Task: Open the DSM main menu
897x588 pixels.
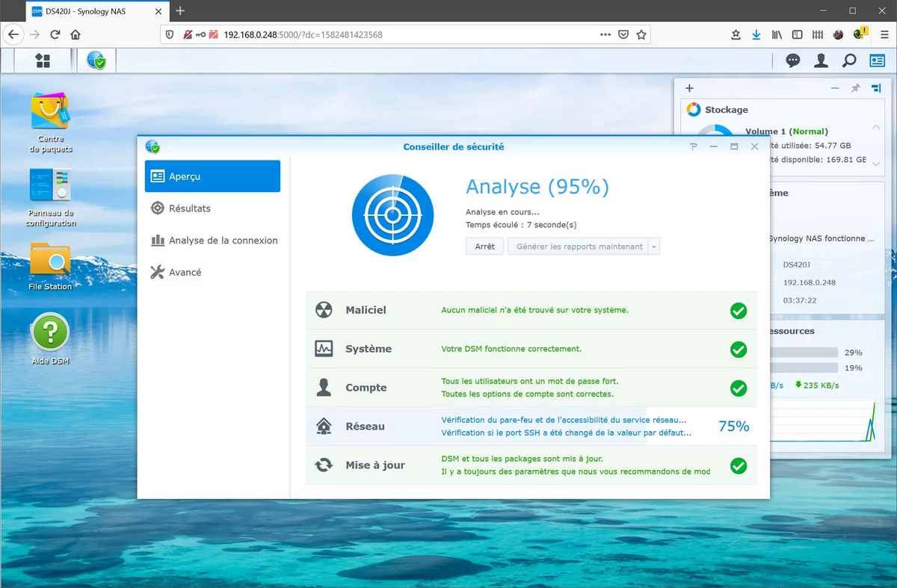Action: (43, 61)
